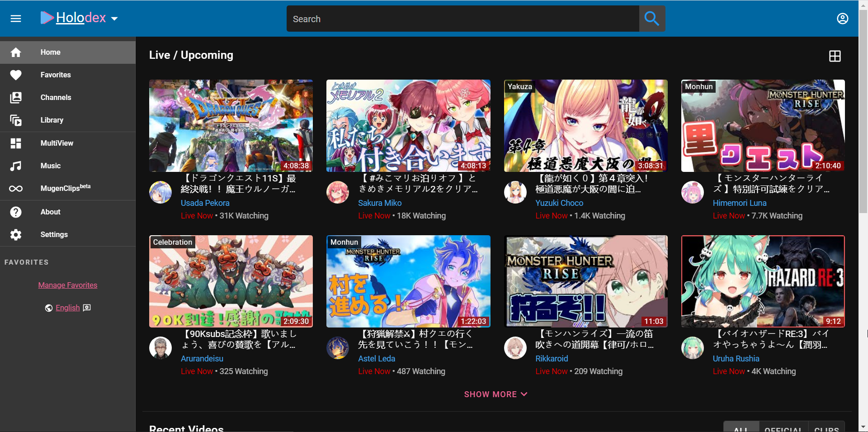The height and width of the screenshot is (432, 868).
Task: Click the Music note icon
Action: pos(16,166)
